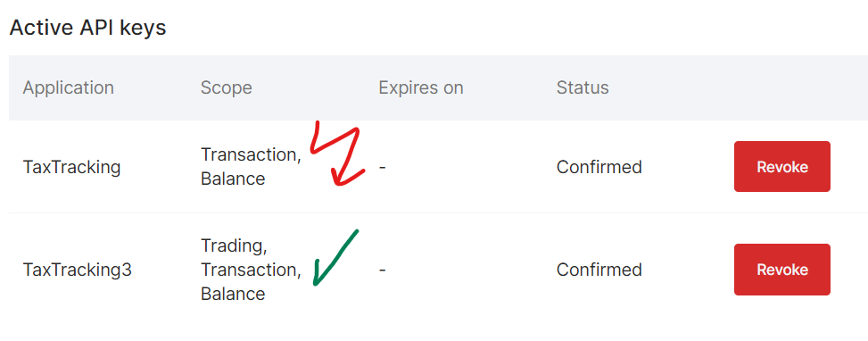Click the TaxTracking application name
The height and width of the screenshot is (341, 868).
(x=71, y=167)
